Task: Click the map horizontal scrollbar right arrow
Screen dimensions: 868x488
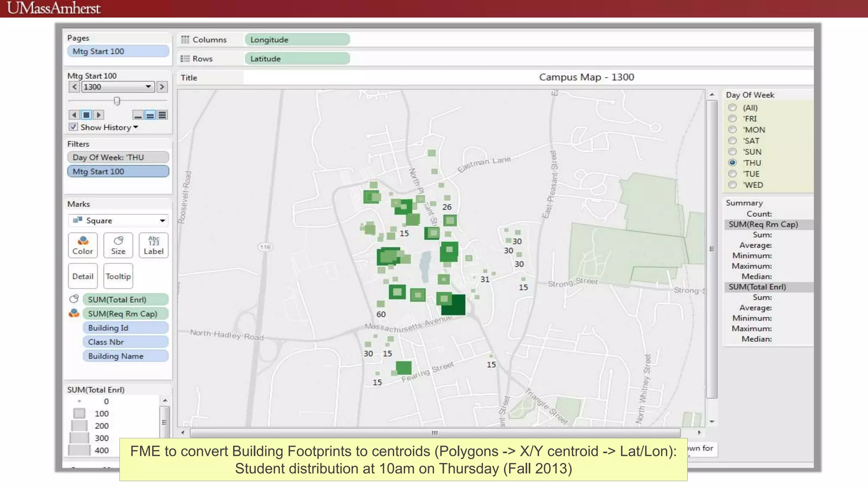Action: coord(699,433)
